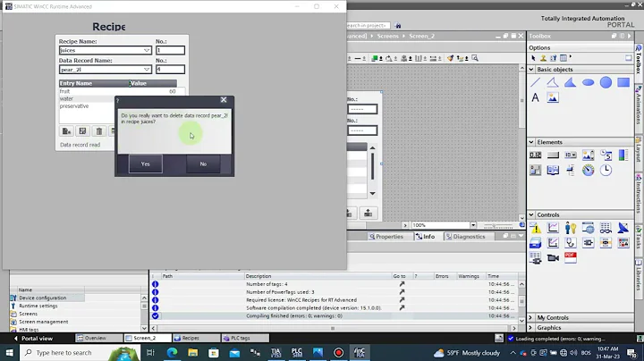Select 'Compiling finished' message row

pos(335,316)
